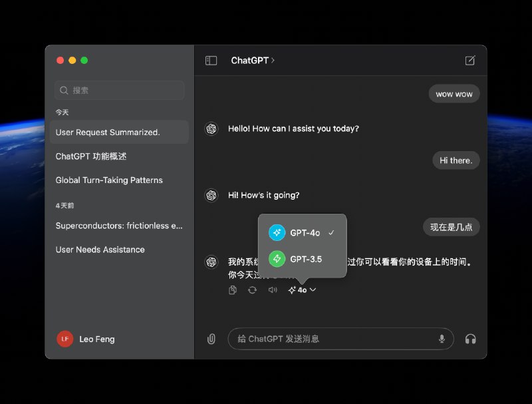
Task: Start dictation with microphone icon
Action: point(442,339)
